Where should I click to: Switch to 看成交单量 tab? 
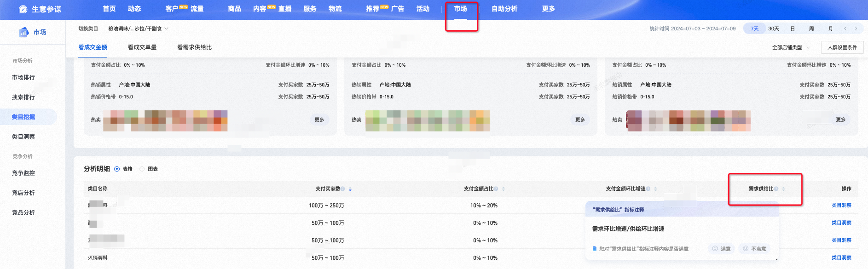click(142, 47)
